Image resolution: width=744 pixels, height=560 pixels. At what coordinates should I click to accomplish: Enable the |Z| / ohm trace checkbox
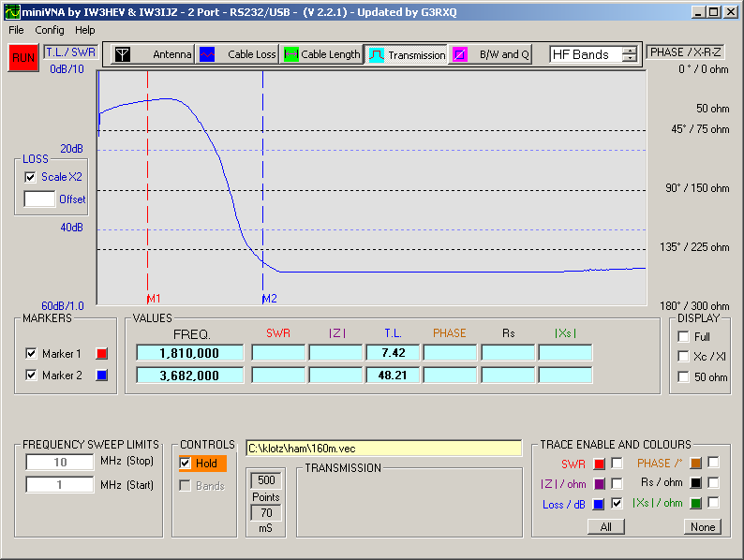click(x=617, y=483)
